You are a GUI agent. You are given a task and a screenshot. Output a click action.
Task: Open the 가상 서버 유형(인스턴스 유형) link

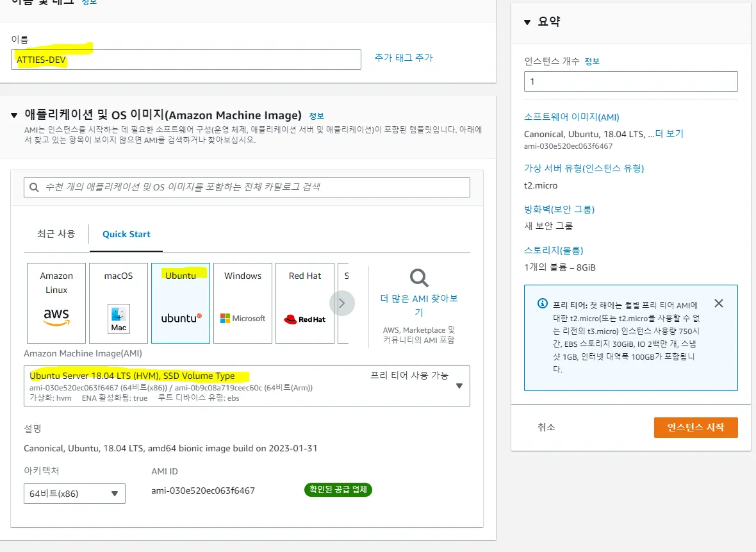[584, 169]
